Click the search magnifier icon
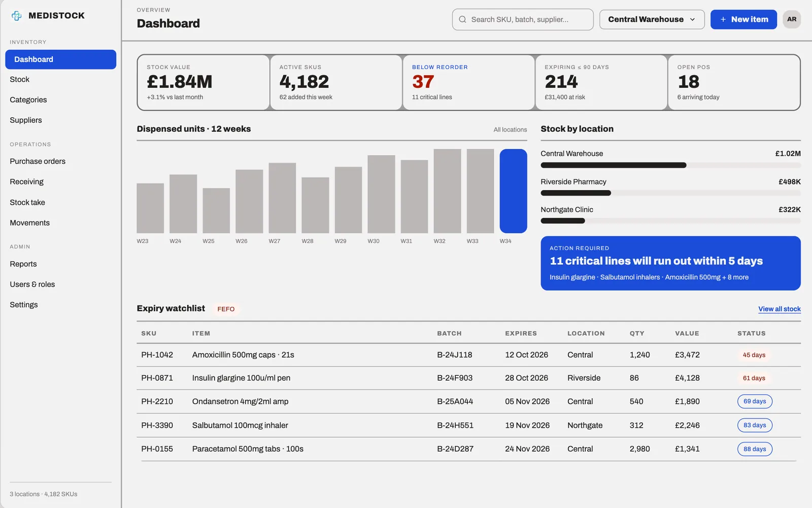The width and height of the screenshot is (812, 508). [462, 19]
